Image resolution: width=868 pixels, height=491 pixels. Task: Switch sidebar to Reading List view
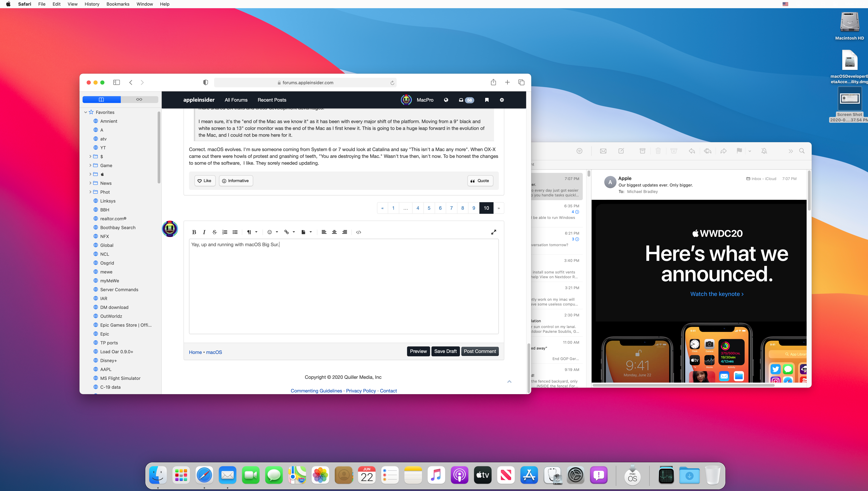(139, 100)
